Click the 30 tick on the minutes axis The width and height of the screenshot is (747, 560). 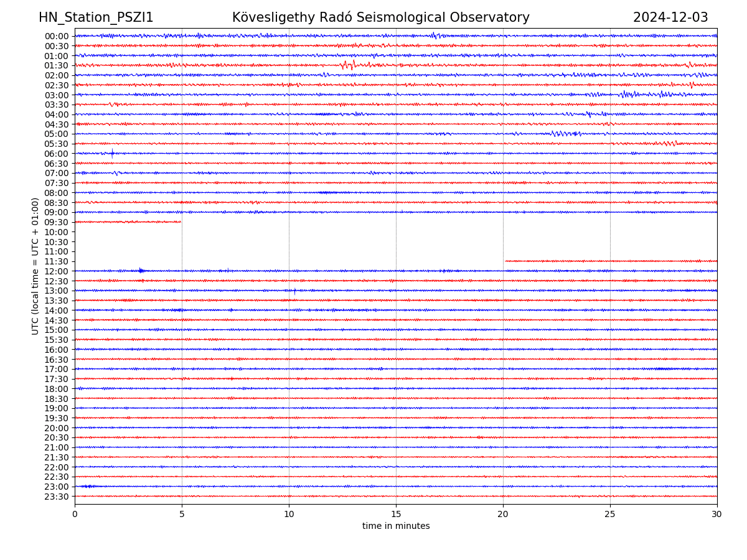click(x=717, y=514)
